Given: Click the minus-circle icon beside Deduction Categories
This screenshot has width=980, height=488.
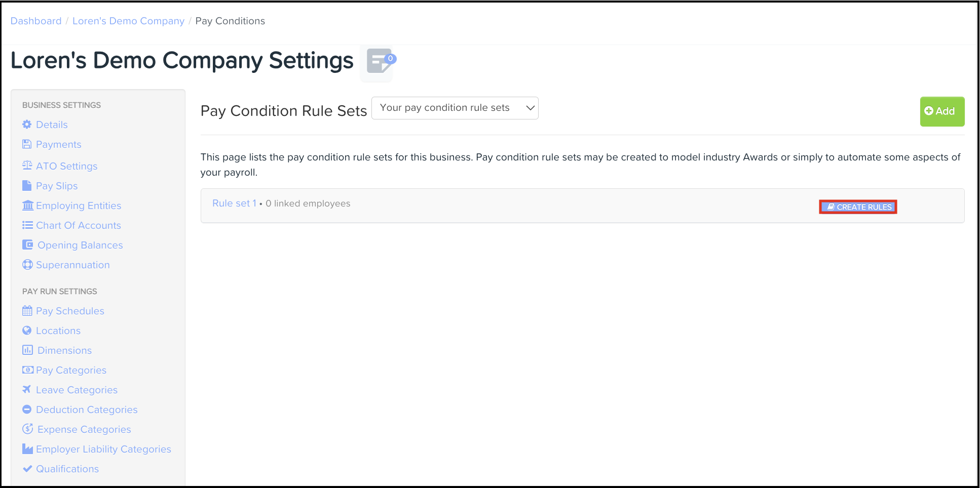Looking at the screenshot, I should click(27, 410).
